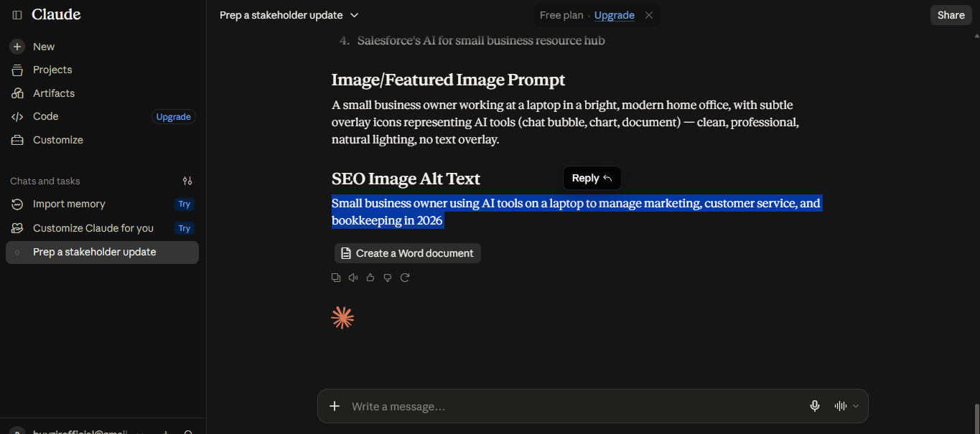The width and height of the screenshot is (980, 434).
Task: Expand the chat title dropdown chevron
Action: pyautogui.click(x=354, y=15)
